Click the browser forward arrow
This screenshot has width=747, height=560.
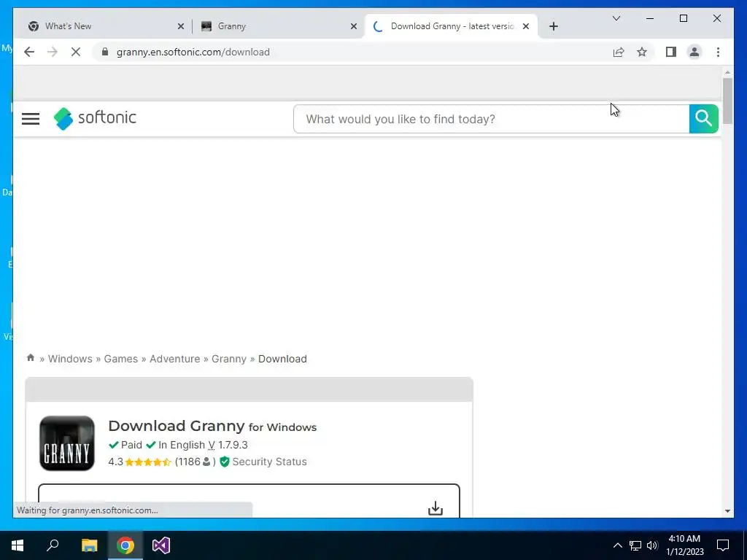click(53, 52)
